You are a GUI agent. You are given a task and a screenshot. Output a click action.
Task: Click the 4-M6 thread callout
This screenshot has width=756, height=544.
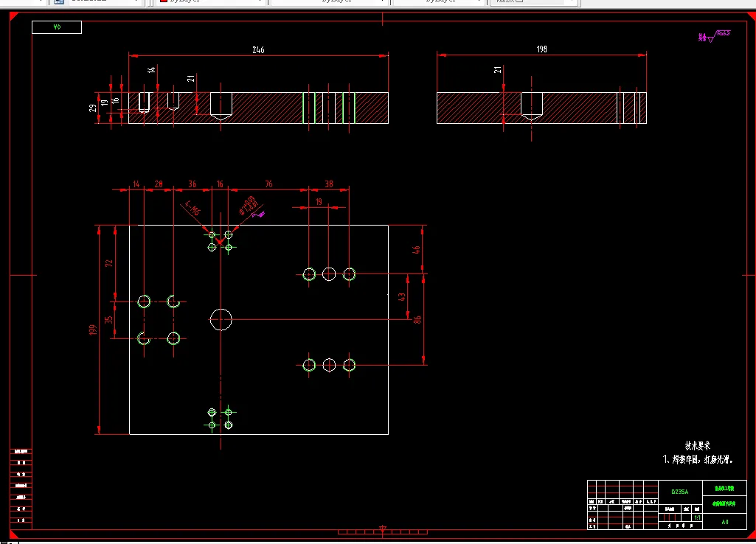click(193, 208)
